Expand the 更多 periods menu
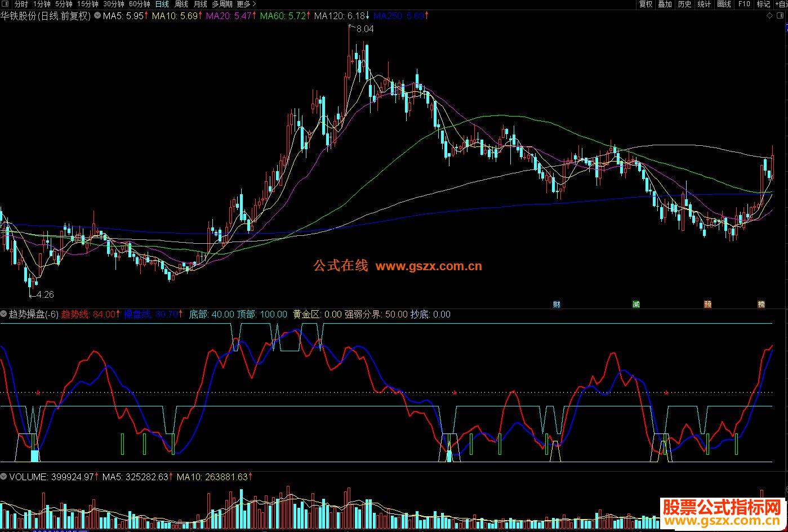This screenshot has width=788, height=532. (246, 4)
